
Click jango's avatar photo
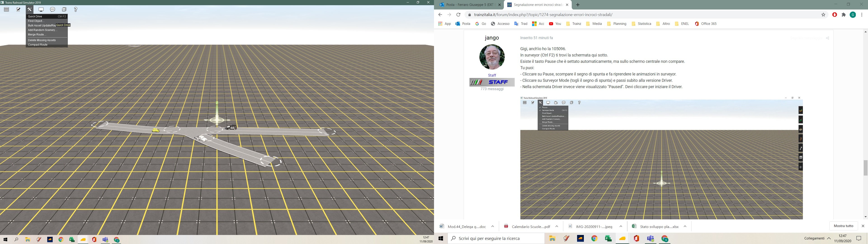pyautogui.click(x=492, y=57)
